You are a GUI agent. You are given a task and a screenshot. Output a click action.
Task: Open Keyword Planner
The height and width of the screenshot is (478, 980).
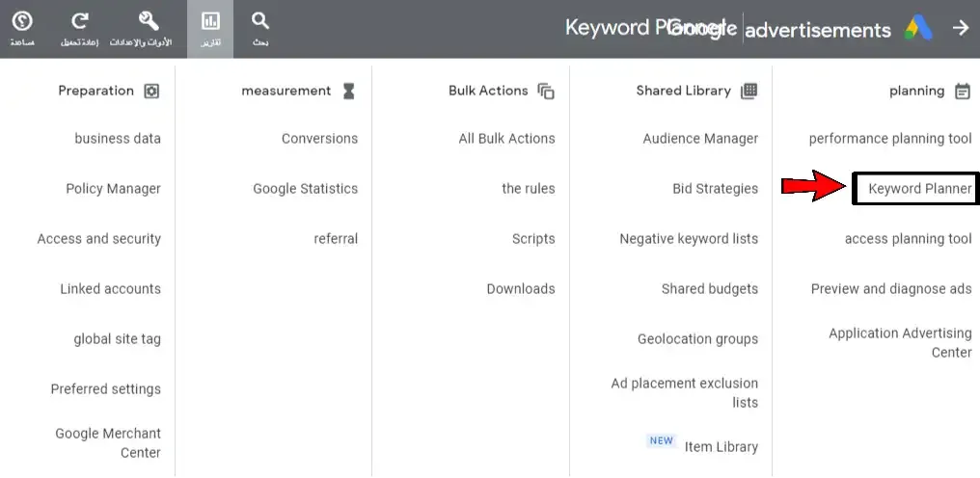pos(920,189)
